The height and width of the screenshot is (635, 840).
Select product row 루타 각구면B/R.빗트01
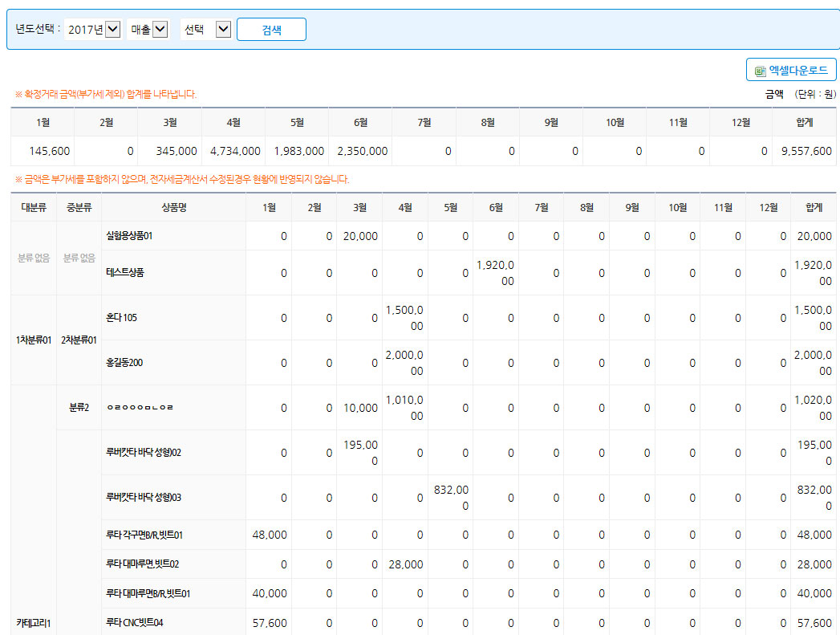tap(144, 535)
